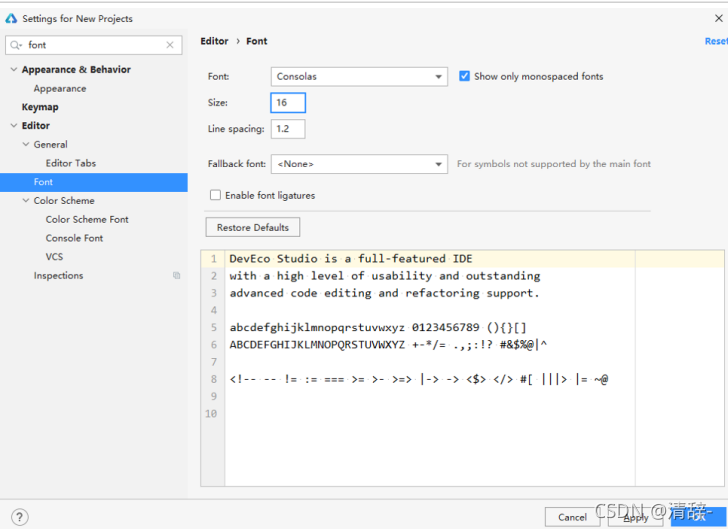Image resolution: width=728 pixels, height=529 pixels.
Task: Click the DevEco Studio logo icon
Action: 11,19
